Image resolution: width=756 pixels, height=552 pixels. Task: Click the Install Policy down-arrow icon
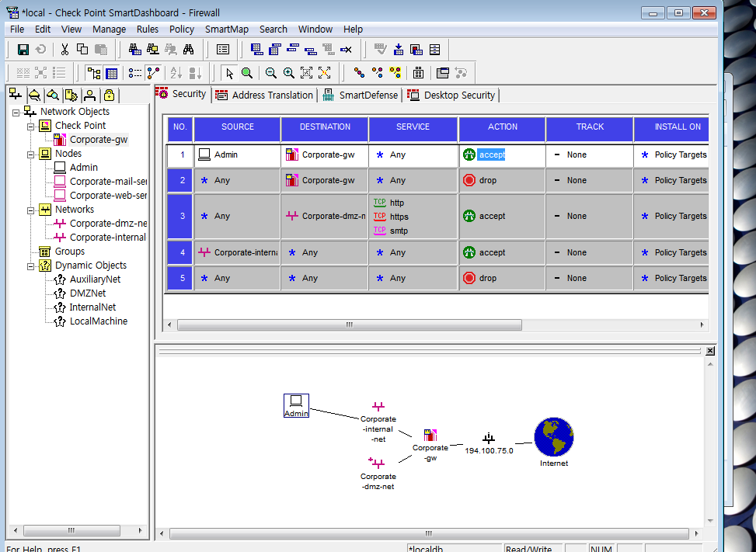399,50
